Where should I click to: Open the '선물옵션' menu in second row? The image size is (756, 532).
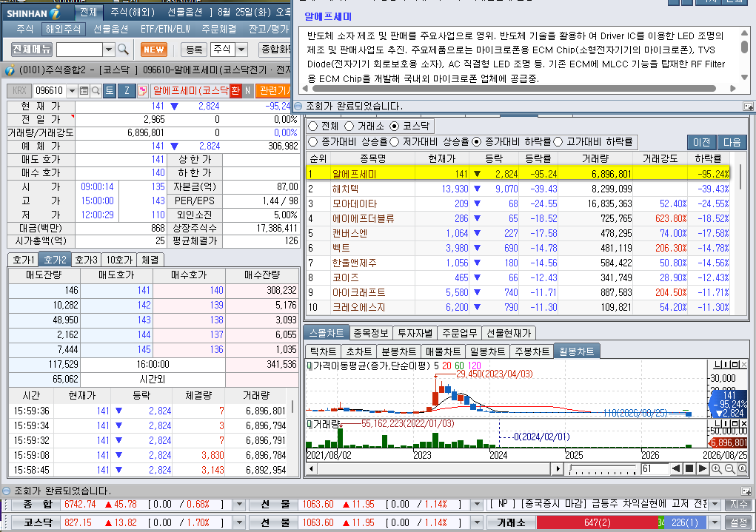110,29
